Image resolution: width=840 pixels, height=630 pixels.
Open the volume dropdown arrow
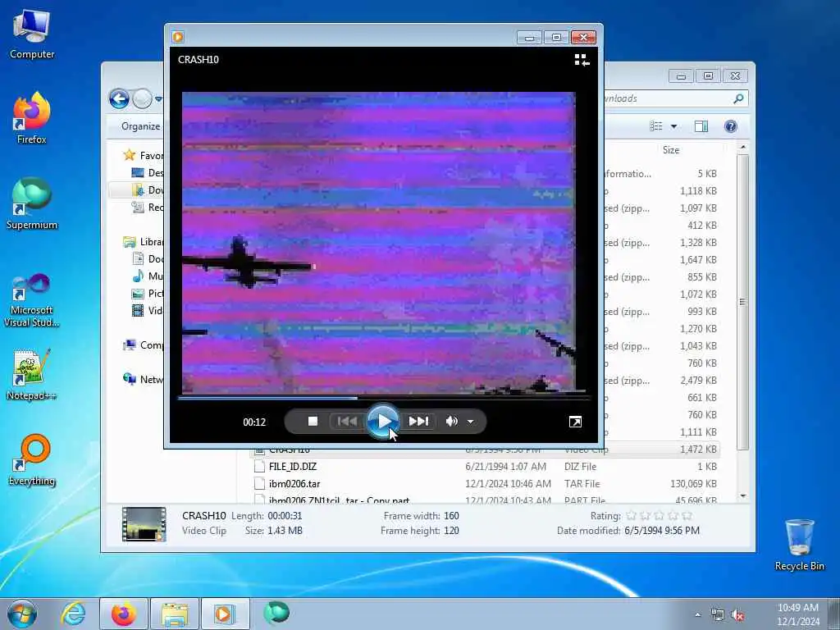470,422
